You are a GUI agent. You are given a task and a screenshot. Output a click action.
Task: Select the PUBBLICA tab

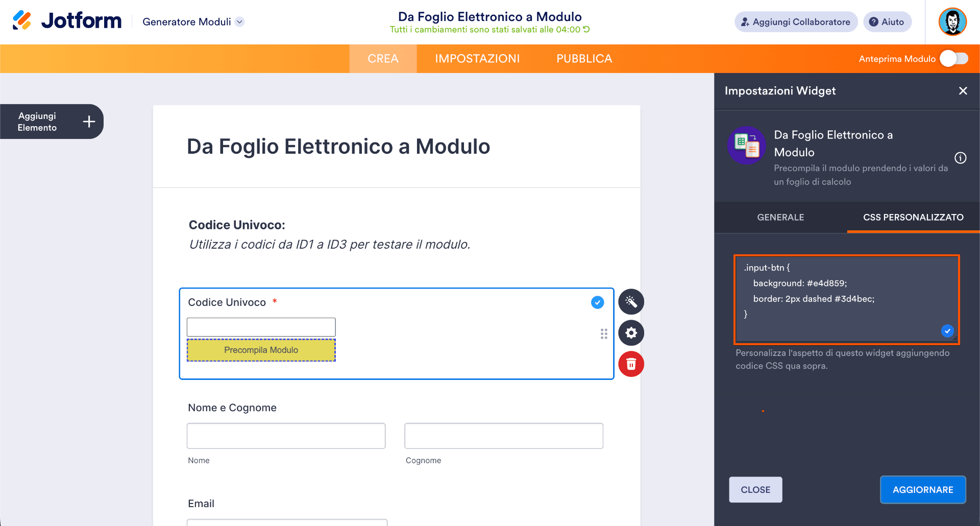tap(583, 58)
